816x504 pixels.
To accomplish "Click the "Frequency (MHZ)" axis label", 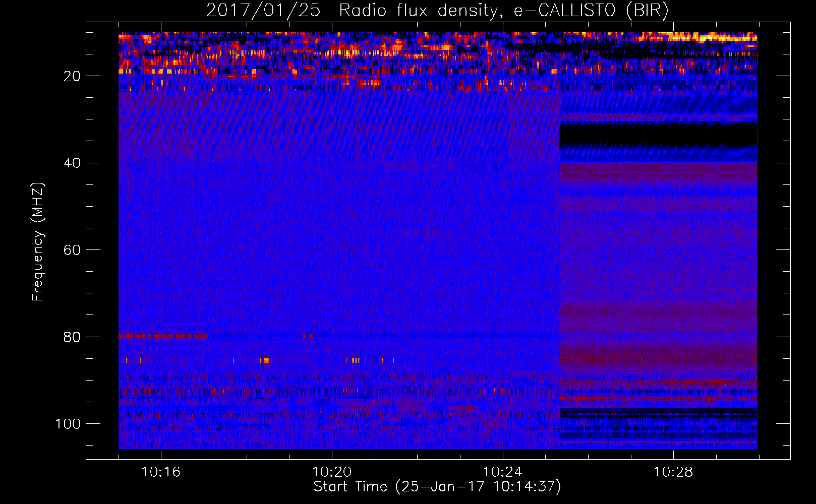I will pos(38,241).
